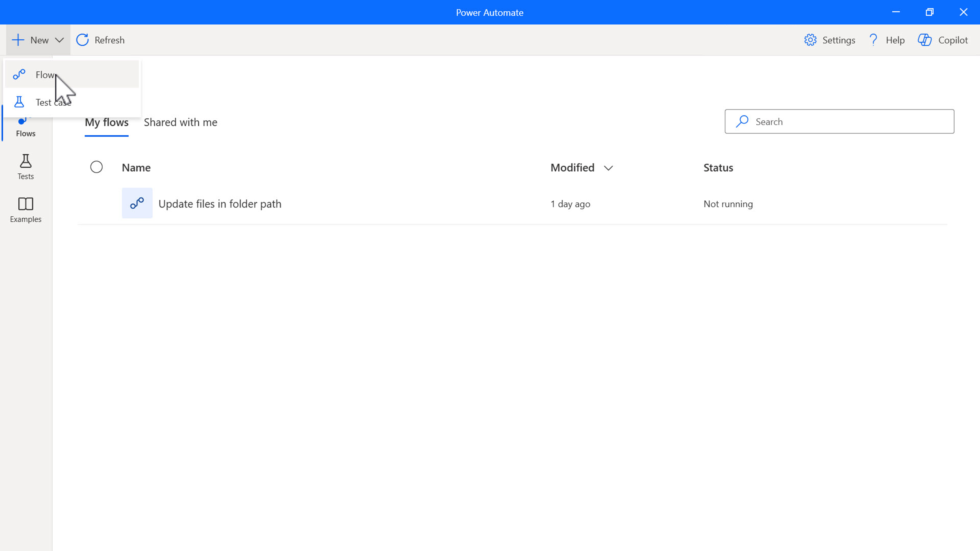Check the Update files in folder path flow
The width and height of the screenshot is (980, 551).
(x=96, y=203)
